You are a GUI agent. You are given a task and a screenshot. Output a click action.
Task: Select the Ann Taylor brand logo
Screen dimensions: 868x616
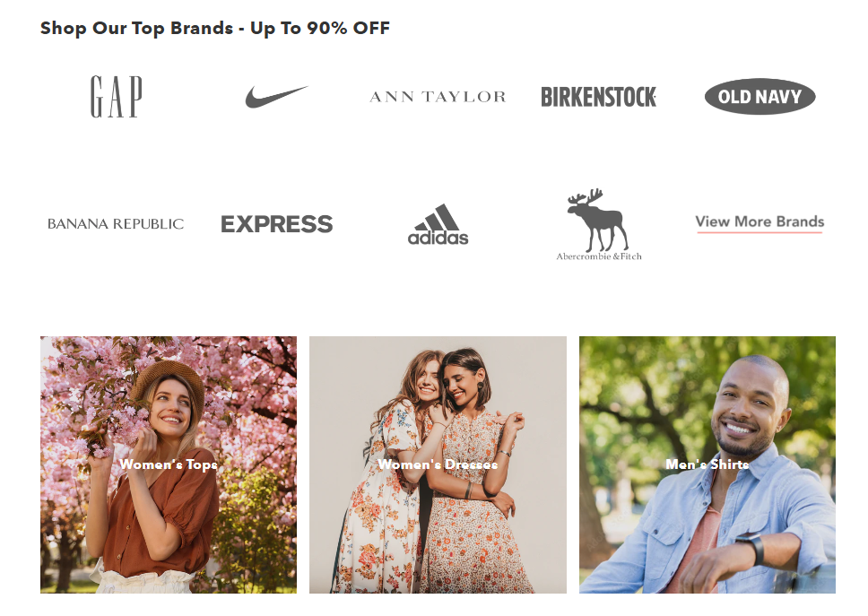(x=438, y=97)
